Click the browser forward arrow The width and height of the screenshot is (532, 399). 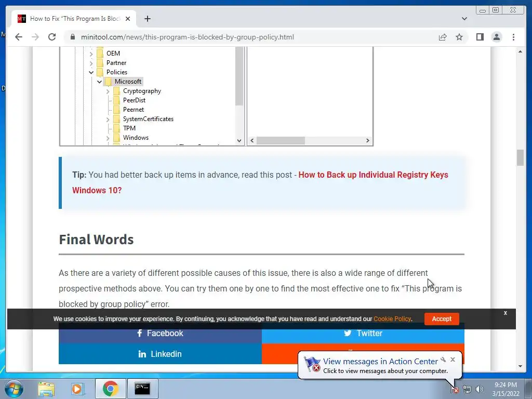tap(35, 37)
